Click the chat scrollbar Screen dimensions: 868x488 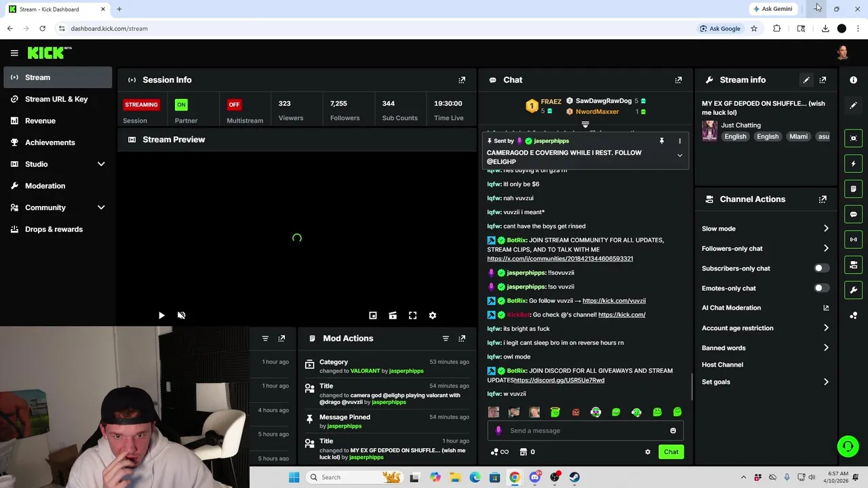(x=692, y=386)
